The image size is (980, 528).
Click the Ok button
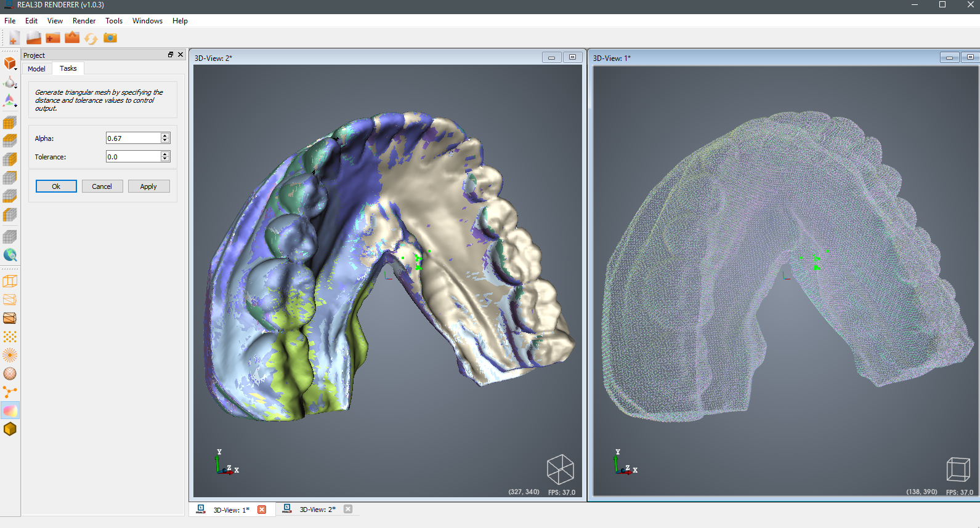coord(56,186)
